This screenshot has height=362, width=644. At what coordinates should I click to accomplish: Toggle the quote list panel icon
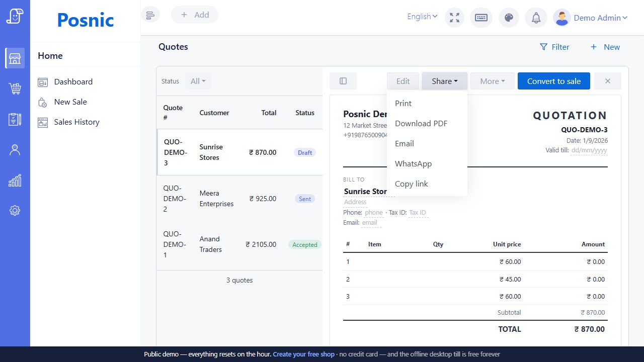coord(343,81)
